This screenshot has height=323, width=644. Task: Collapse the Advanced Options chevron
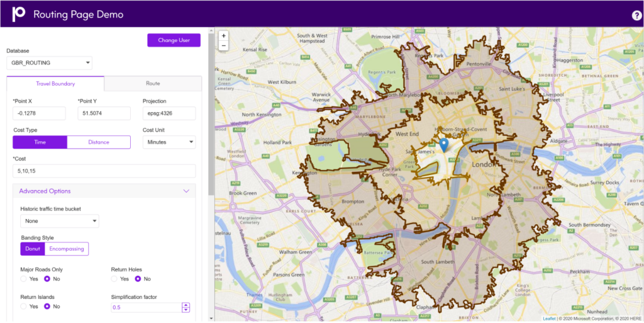click(186, 191)
